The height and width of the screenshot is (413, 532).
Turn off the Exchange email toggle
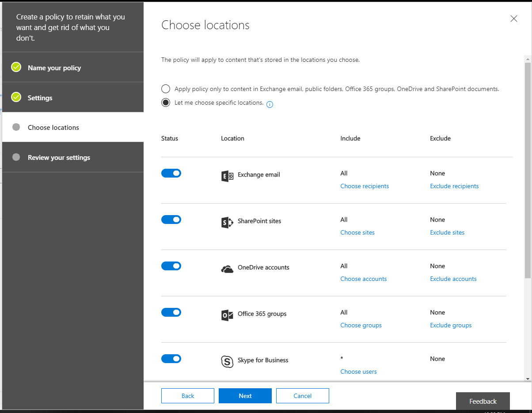(x=171, y=173)
